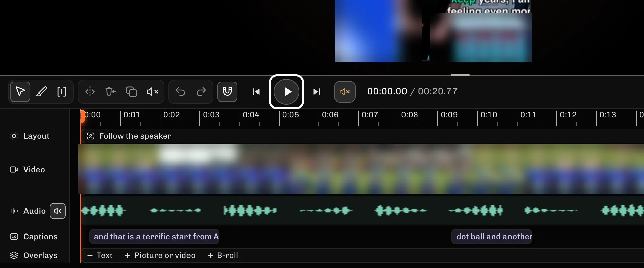Duplicate the selected clip
The width and height of the screenshot is (644, 268).
tap(131, 91)
